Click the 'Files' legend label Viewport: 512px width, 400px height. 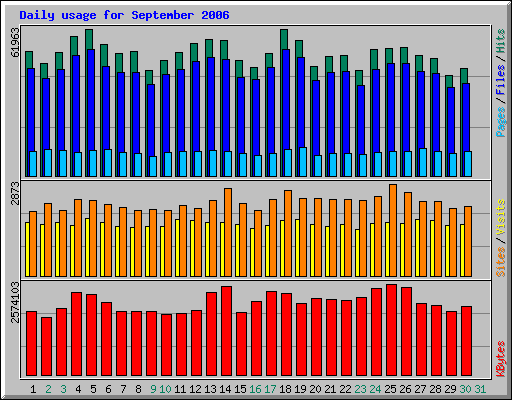(501, 79)
